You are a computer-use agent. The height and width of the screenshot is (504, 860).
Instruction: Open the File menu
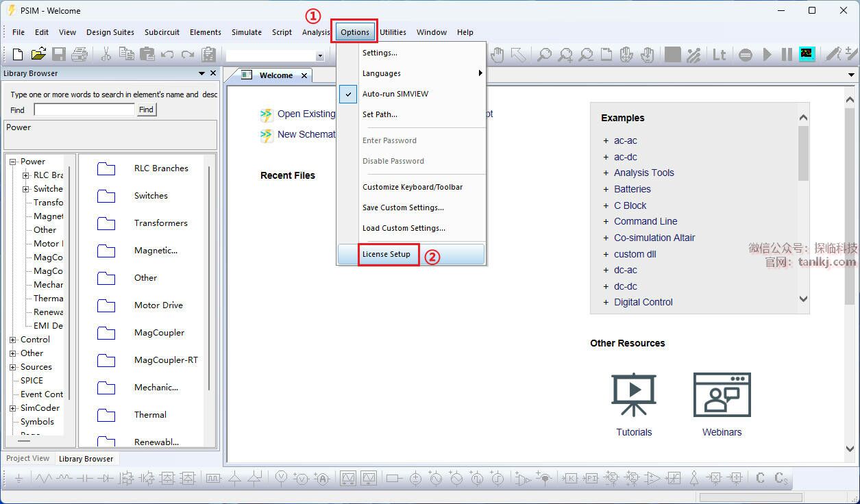19,32
